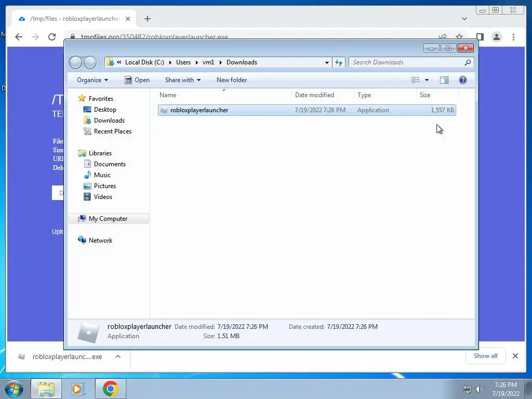Click Local Disk (C:) breadcrumb
The height and width of the screenshot is (399, 532).
click(144, 62)
